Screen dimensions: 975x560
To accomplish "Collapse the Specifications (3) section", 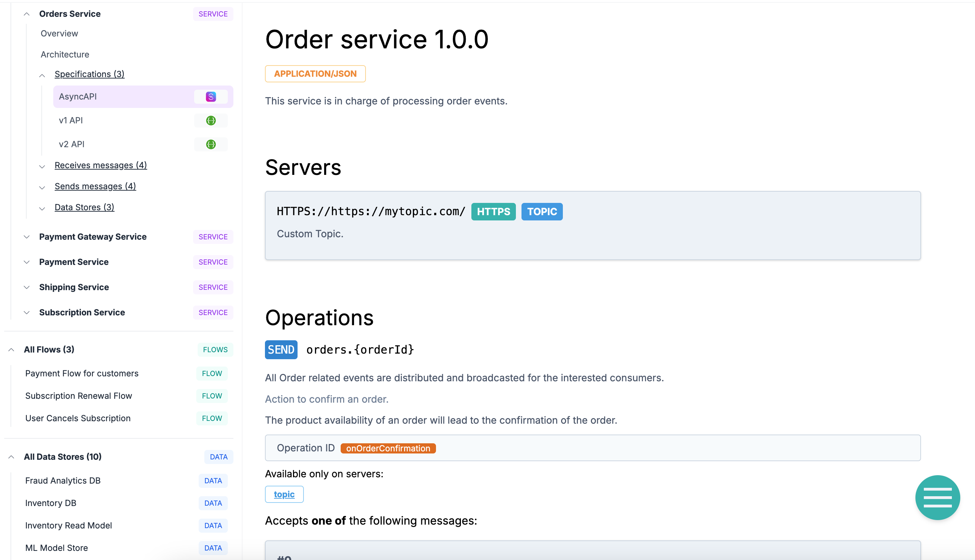I will 42,75.
